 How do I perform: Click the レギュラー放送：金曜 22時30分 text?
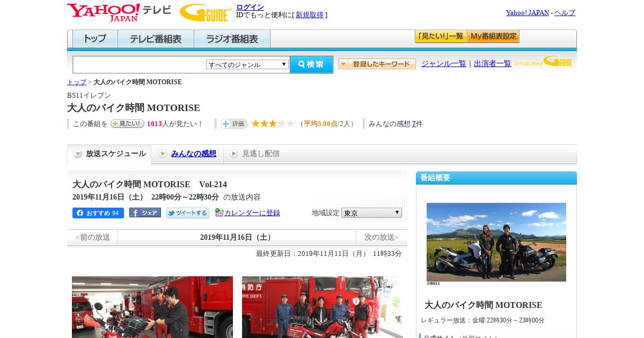click(482, 320)
